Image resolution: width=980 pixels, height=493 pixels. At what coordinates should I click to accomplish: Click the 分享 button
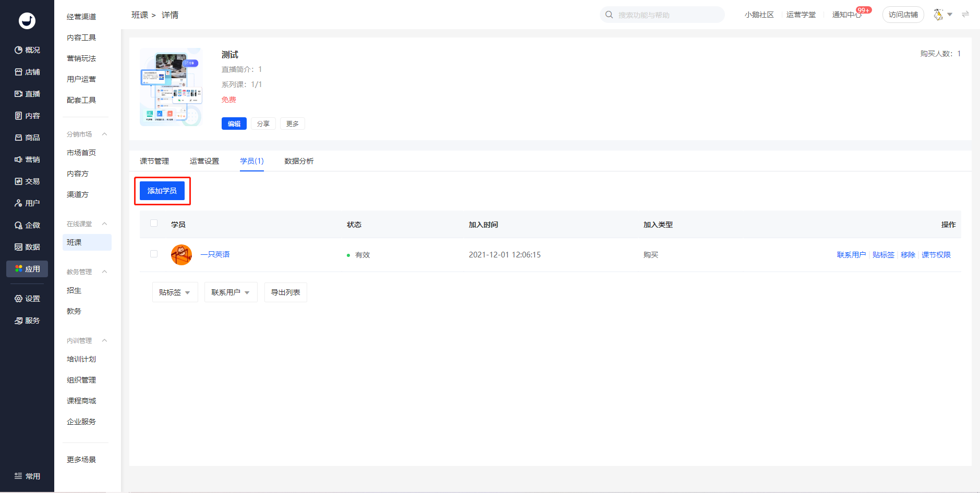point(263,124)
